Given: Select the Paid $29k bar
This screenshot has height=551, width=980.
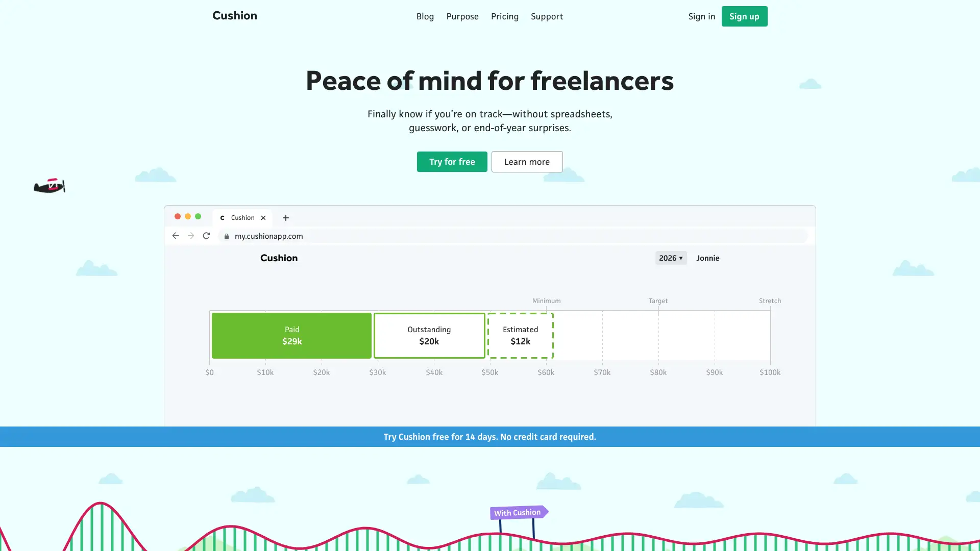Looking at the screenshot, I should tap(291, 336).
